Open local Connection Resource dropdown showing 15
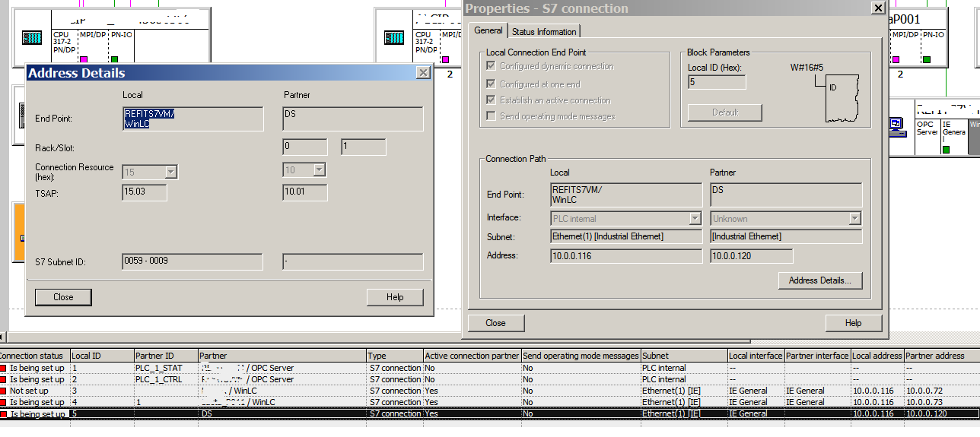The height and width of the screenshot is (437, 980). [x=170, y=171]
